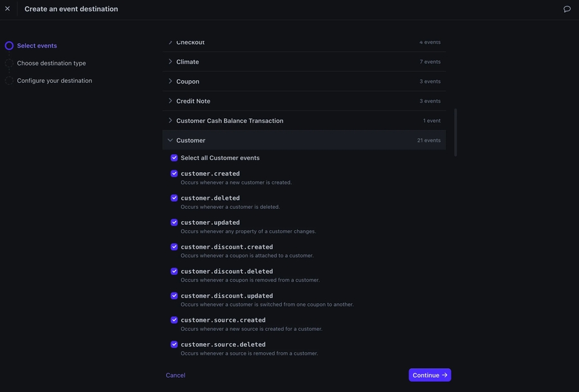Viewport: 579px width, 392px height.
Task: Uncheck Select all Customer events
Action: 174,158
